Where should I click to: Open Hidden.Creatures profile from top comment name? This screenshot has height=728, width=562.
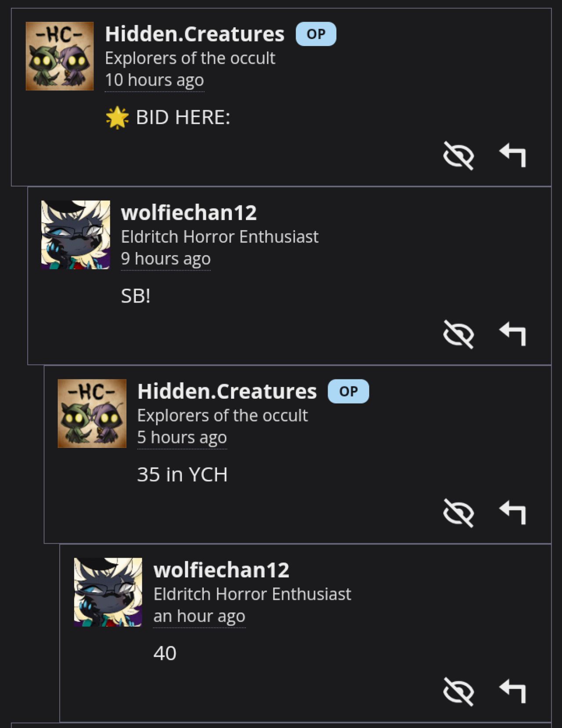195,34
